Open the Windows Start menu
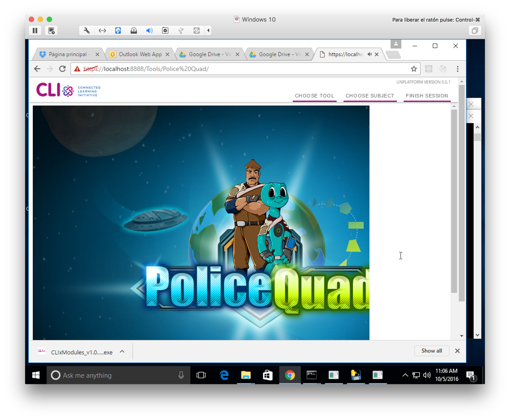Image resolution: width=510 pixels, height=420 pixels. pos(36,375)
